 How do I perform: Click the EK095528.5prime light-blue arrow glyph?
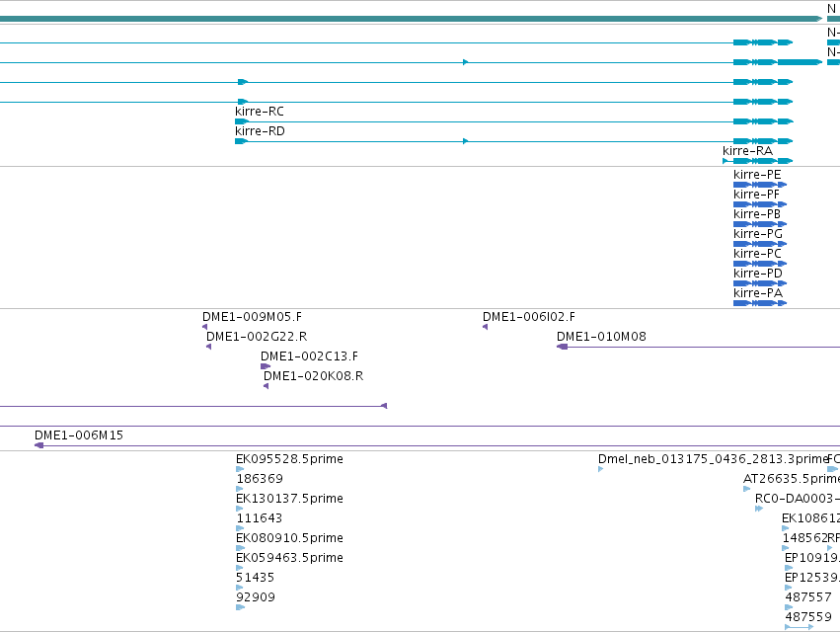(240, 469)
